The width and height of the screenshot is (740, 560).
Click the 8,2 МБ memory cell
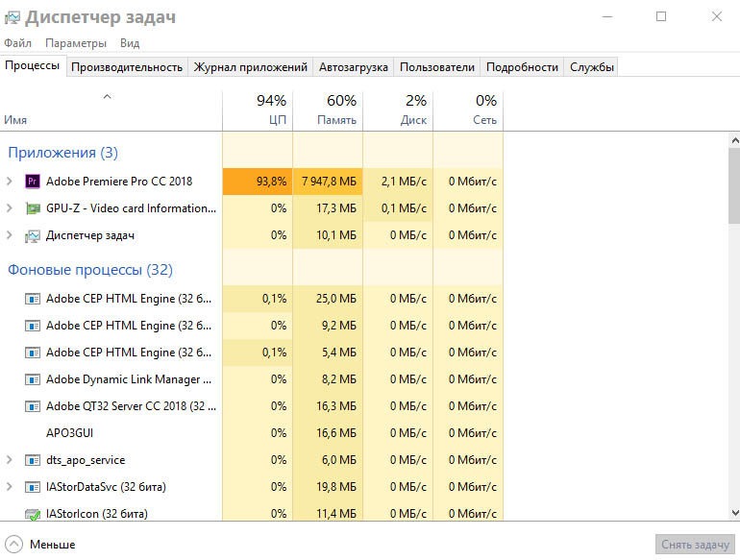[328, 379]
